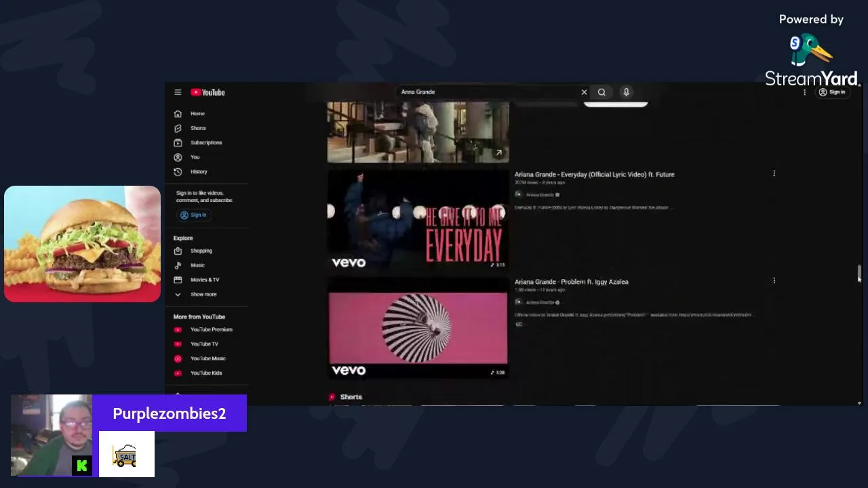Image resolution: width=868 pixels, height=488 pixels.
Task: Click the Shorts section heading
Action: click(351, 397)
